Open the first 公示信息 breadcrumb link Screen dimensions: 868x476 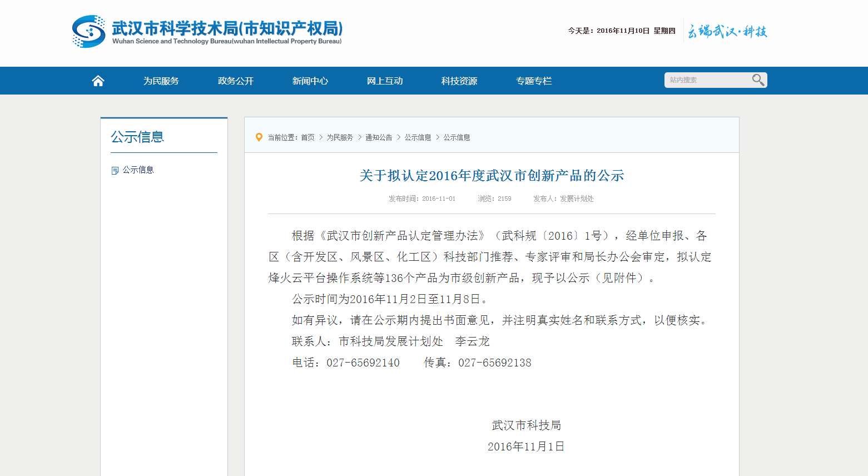pos(418,137)
